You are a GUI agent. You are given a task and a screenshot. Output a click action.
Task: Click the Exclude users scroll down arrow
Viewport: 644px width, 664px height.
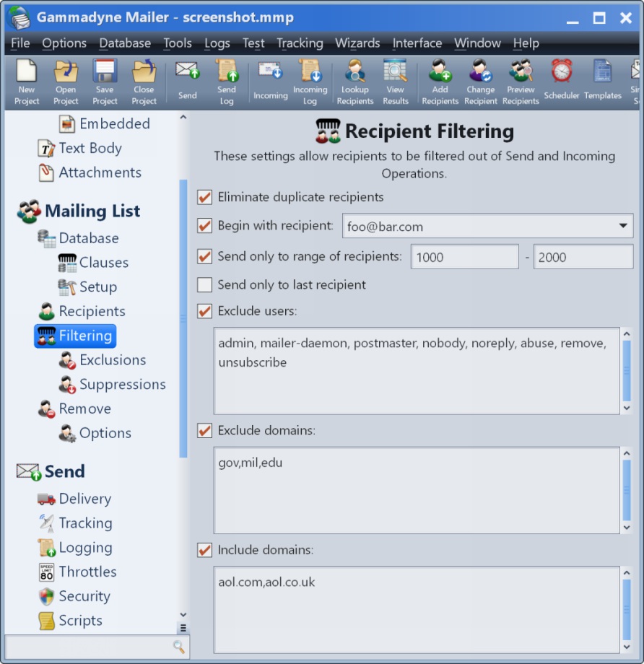pos(627,409)
